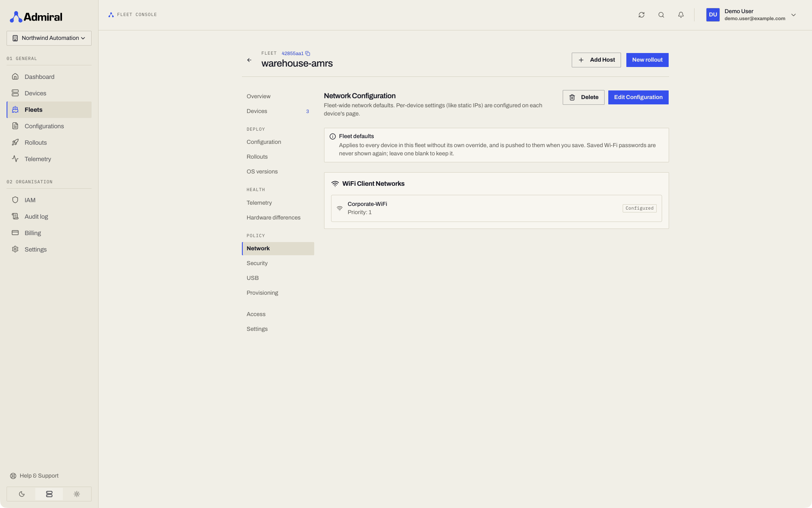Open the fleet Overview tab
Viewport: 812px width, 508px height.
[x=278, y=97]
